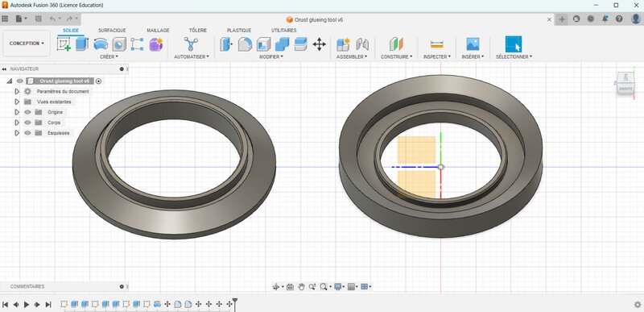Image resolution: width=644 pixels, height=312 pixels.
Task: Expand the Origine node
Action: point(17,112)
